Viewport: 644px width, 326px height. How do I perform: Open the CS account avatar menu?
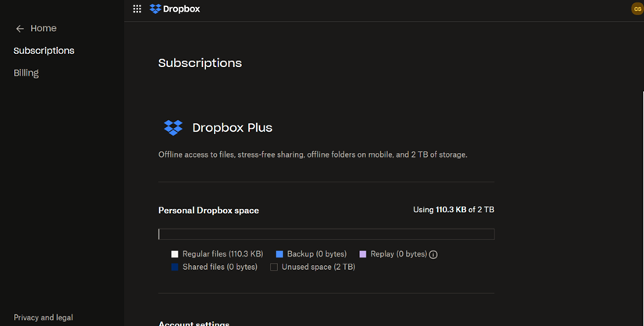(x=638, y=9)
